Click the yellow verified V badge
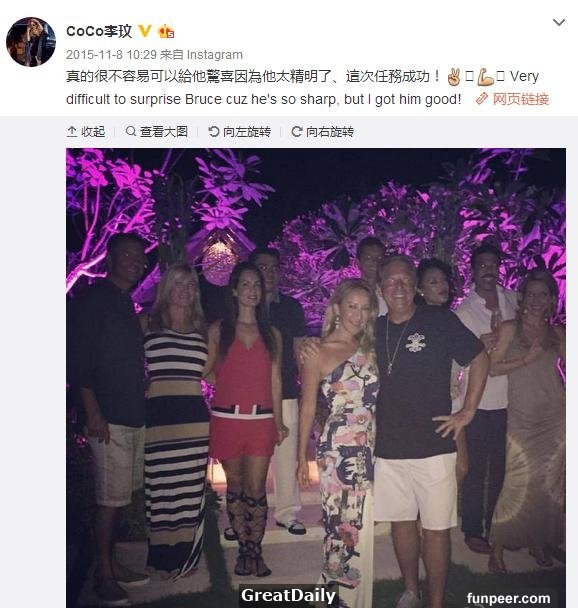 click(x=145, y=31)
